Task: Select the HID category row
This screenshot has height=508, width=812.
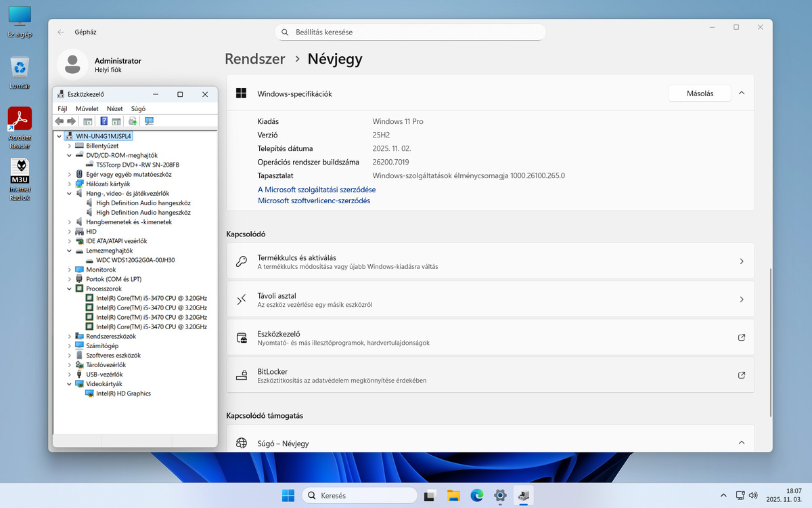Action: click(x=91, y=232)
